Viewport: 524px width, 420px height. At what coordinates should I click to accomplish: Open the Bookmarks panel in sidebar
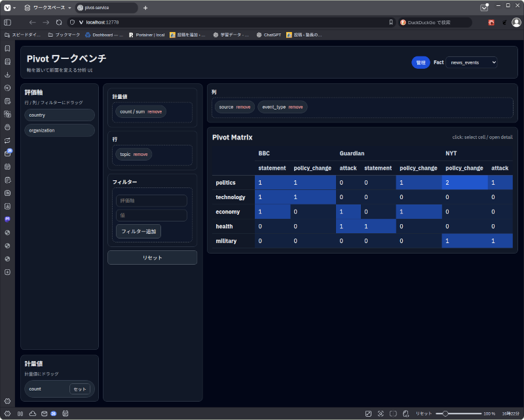[7, 48]
